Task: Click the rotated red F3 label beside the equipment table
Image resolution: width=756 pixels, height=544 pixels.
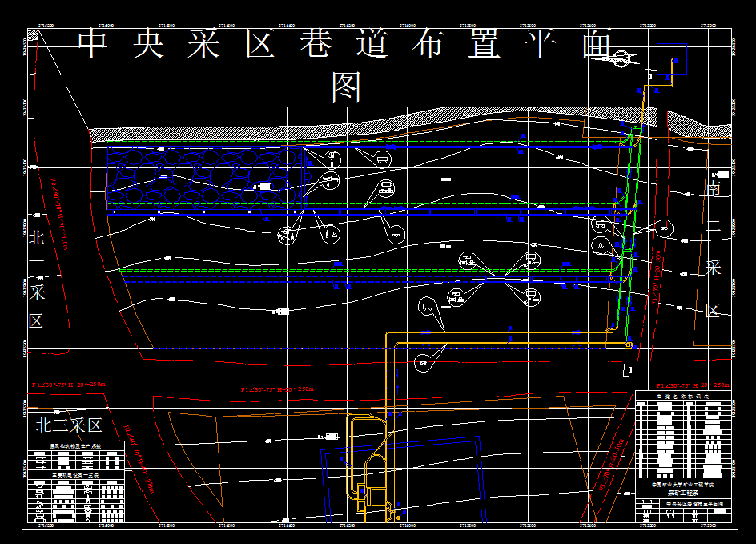Action: coord(139,459)
